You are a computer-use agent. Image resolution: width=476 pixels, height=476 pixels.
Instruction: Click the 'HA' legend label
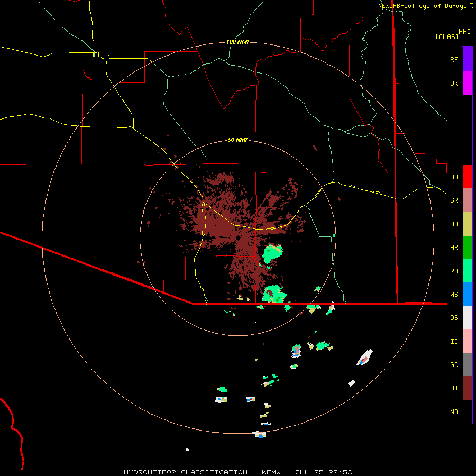tap(454, 177)
